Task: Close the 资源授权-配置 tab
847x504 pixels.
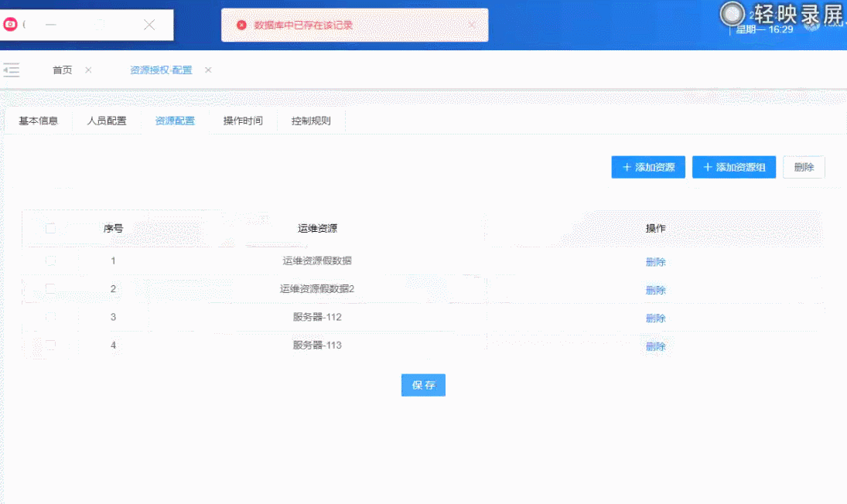Action: point(208,70)
